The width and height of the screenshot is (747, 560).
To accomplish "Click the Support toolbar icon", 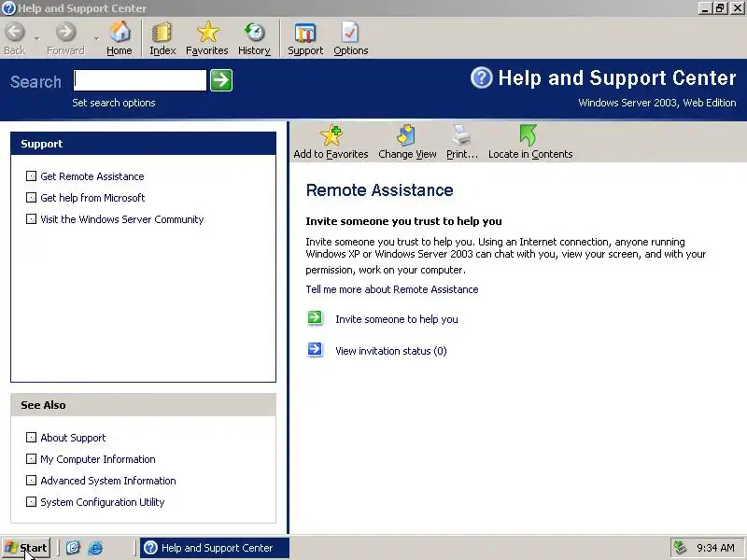I will (x=305, y=33).
